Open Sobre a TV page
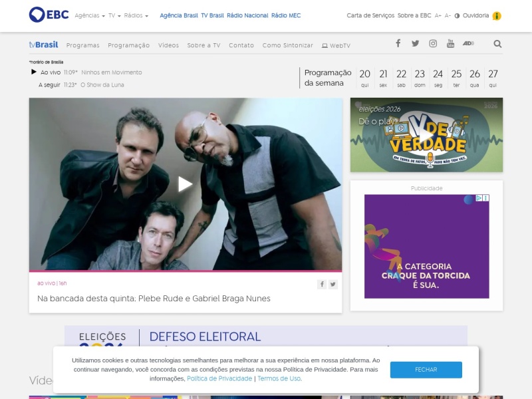The image size is (532, 399). tap(203, 45)
